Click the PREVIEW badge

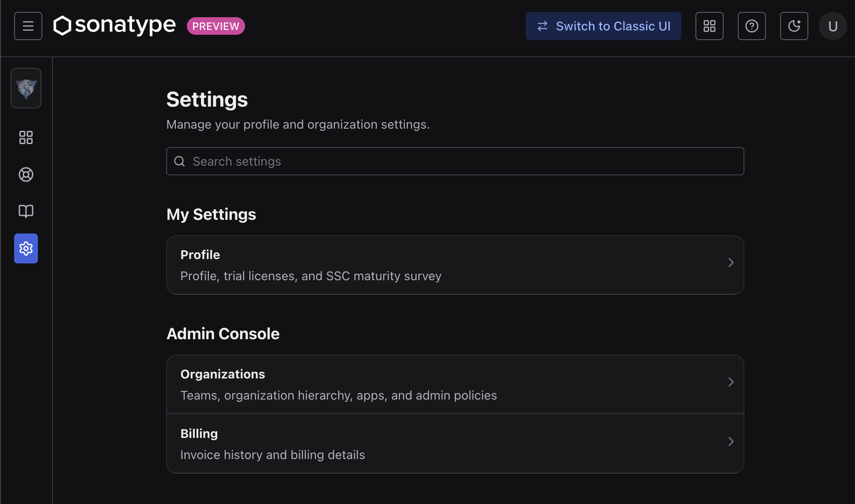point(216,26)
